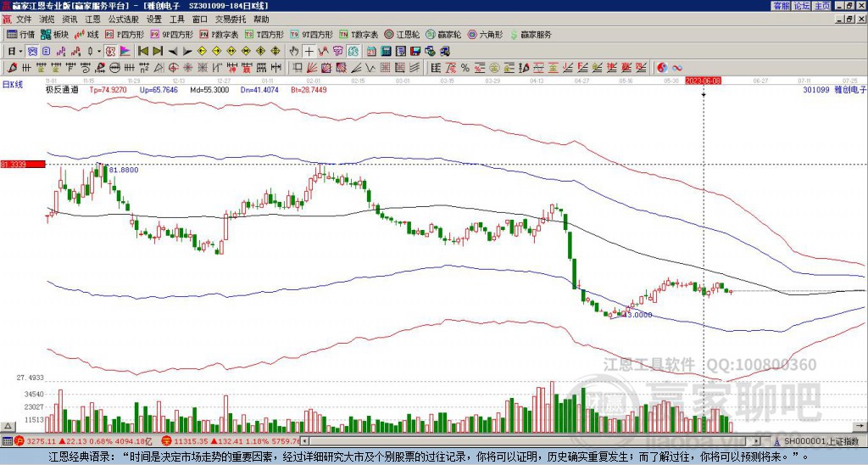Click the 81.8800 high price label
This screenshot has width=868, height=465.
(124, 171)
